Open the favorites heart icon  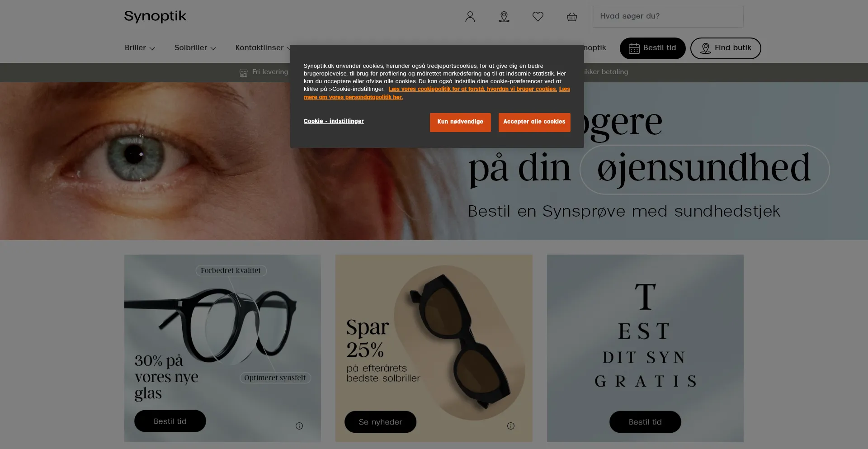pyautogui.click(x=538, y=17)
